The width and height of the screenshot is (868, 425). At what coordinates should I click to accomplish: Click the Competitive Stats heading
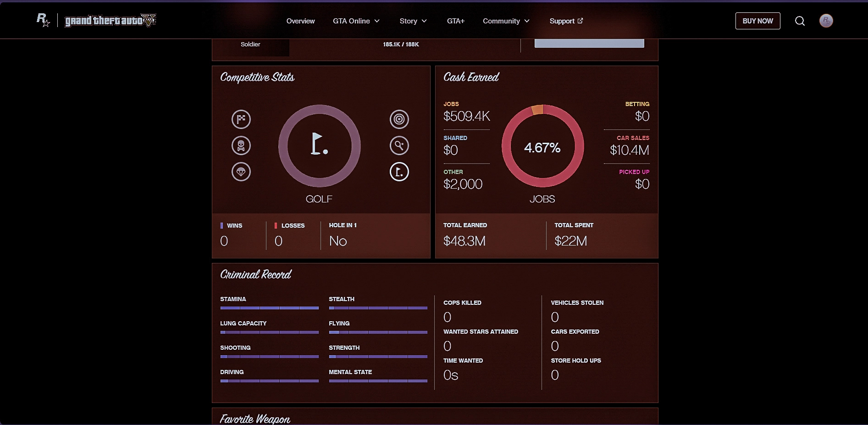coord(257,78)
